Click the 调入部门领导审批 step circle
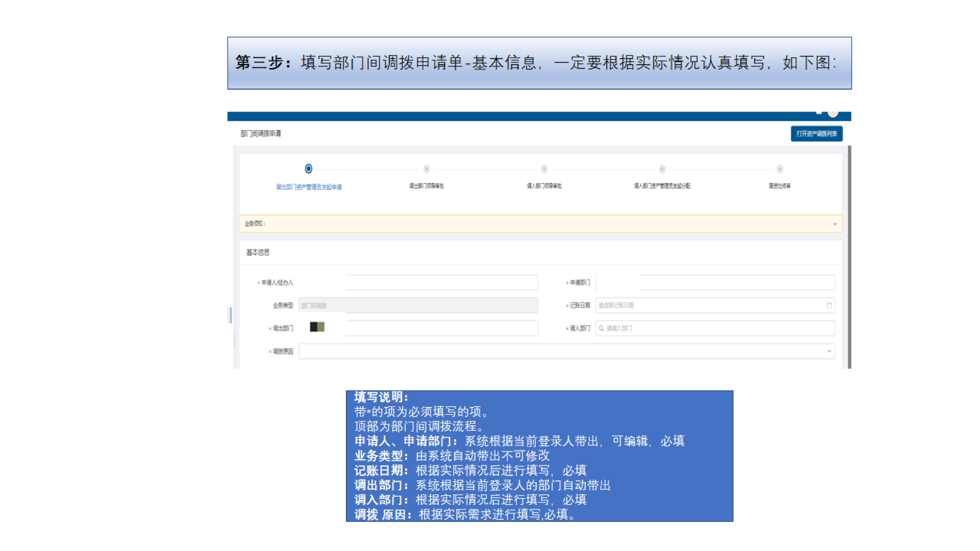Viewport: 980px width, 551px height. 544,169
